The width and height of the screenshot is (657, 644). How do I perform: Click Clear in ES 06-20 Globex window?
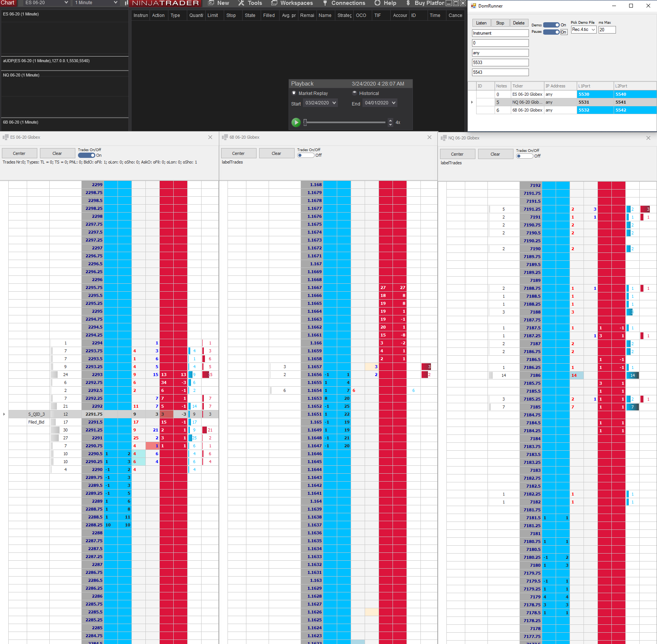(57, 153)
